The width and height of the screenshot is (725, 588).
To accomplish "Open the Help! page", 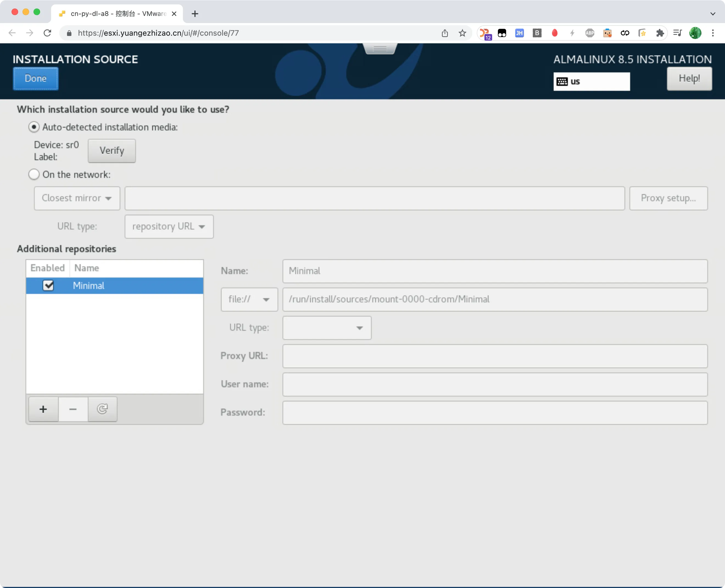I will coord(689,79).
